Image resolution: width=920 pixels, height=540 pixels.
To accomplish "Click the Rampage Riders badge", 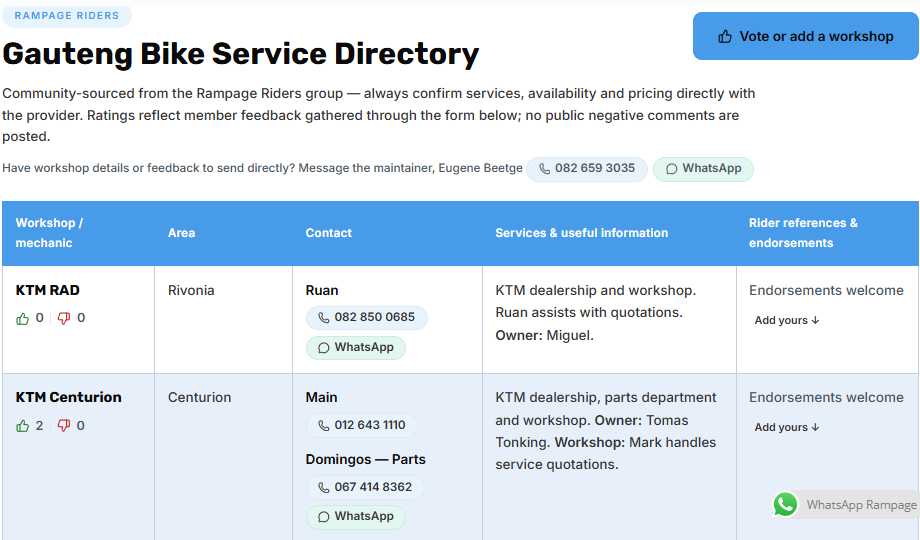I will pos(67,15).
